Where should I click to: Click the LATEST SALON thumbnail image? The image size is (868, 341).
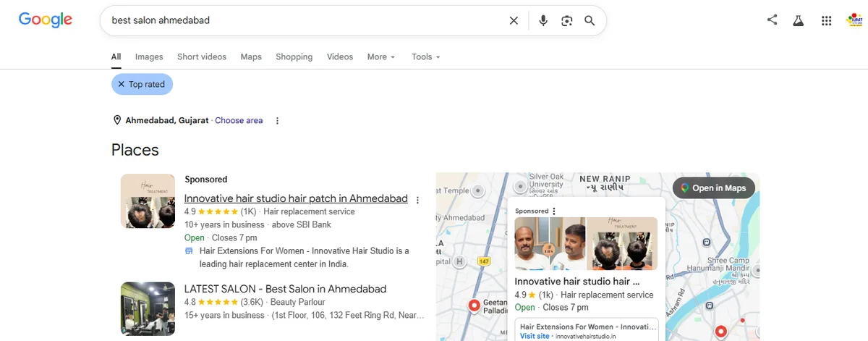click(x=148, y=309)
